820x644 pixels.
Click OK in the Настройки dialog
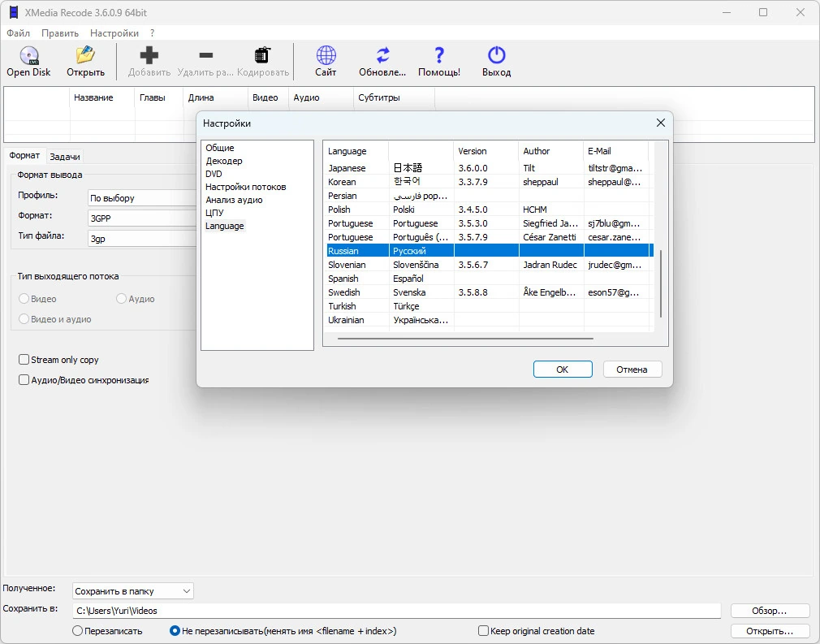click(562, 370)
